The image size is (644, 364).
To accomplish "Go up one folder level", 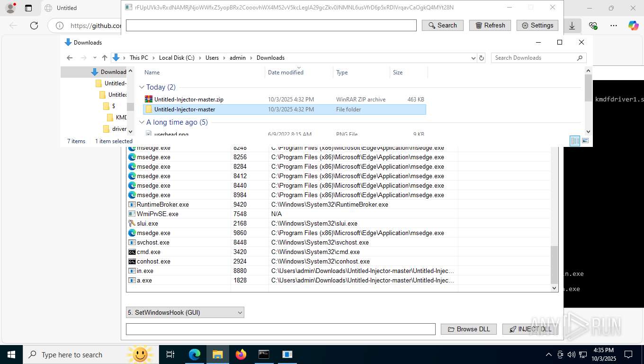I will point(105,58).
